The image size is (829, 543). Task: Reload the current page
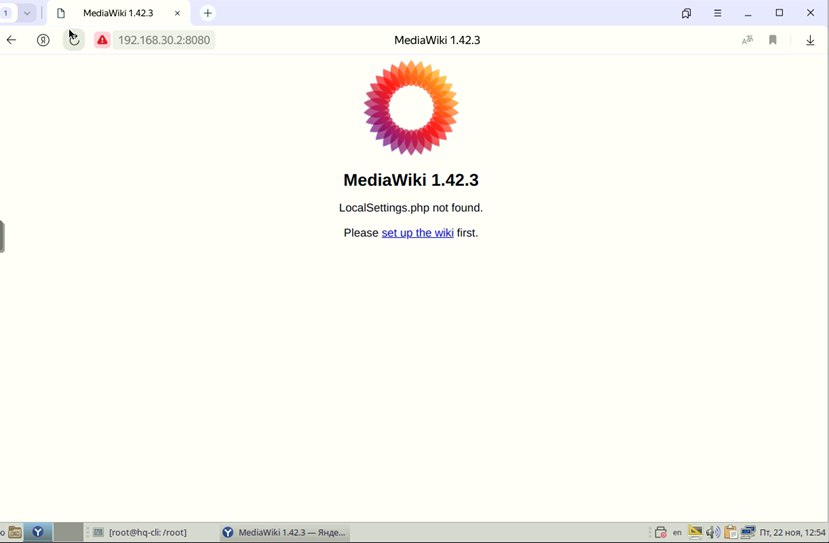coord(74,40)
